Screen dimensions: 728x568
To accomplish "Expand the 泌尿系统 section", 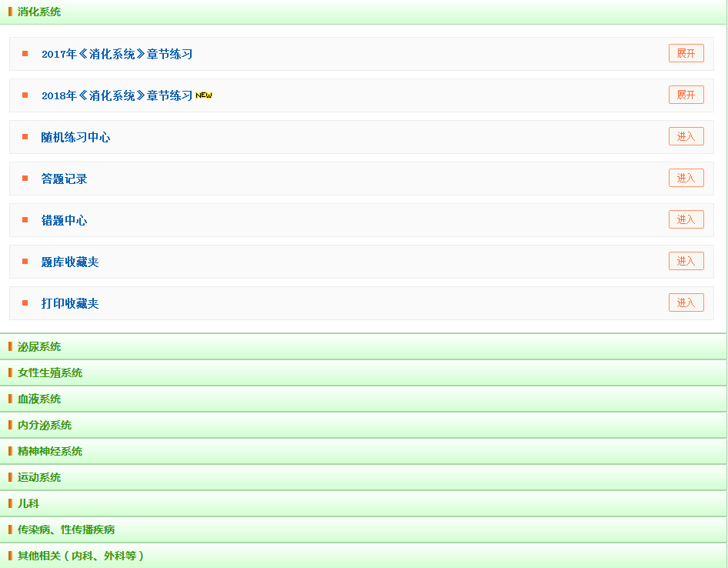I will [x=39, y=346].
